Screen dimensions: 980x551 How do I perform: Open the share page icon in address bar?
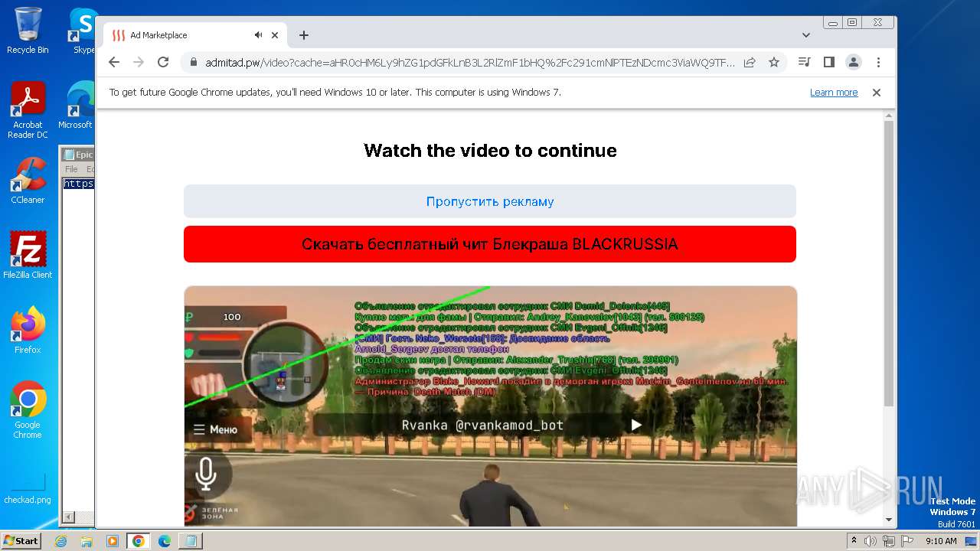tap(750, 62)
